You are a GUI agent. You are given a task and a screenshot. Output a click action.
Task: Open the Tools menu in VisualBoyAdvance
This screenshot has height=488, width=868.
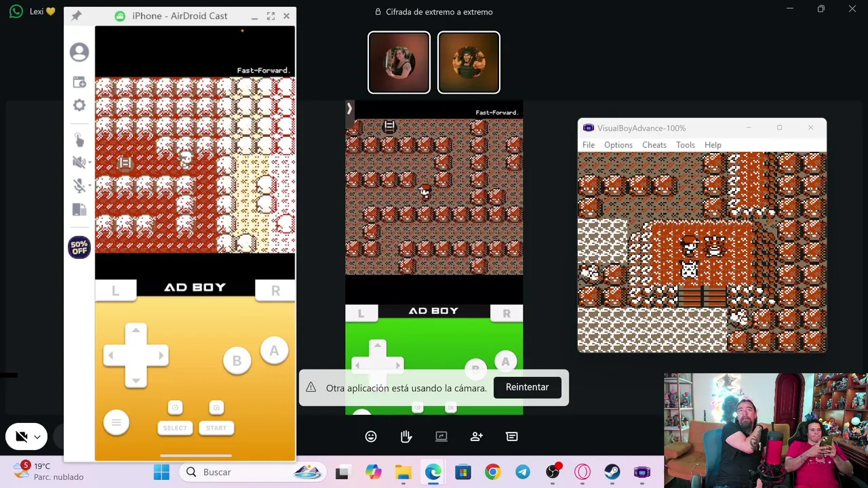click(686, 145)
